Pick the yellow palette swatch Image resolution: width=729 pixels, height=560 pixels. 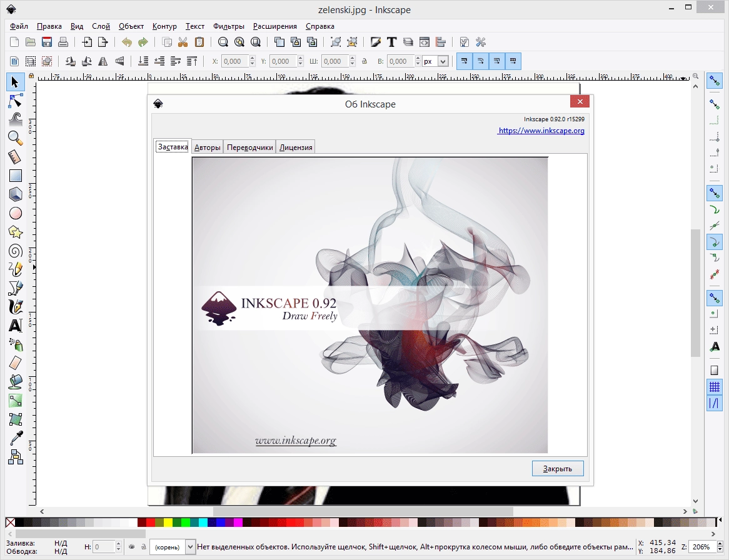pyautogui.click(x=168, y=522)
